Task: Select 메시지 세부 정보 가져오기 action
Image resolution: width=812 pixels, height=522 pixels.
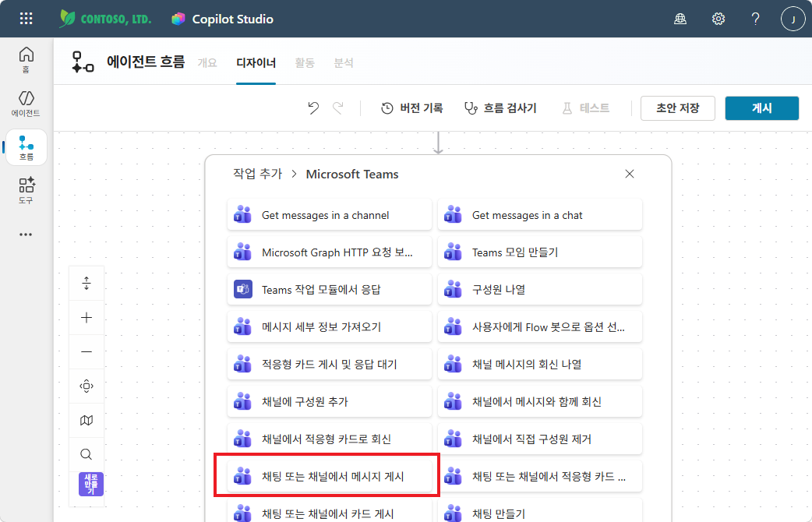Action: (330, 326)
